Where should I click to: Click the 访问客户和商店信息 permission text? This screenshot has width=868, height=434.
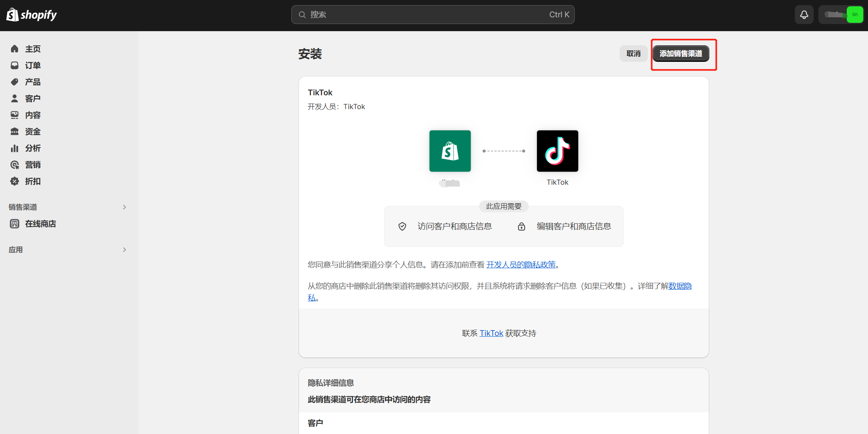click(x=455, y=226)
